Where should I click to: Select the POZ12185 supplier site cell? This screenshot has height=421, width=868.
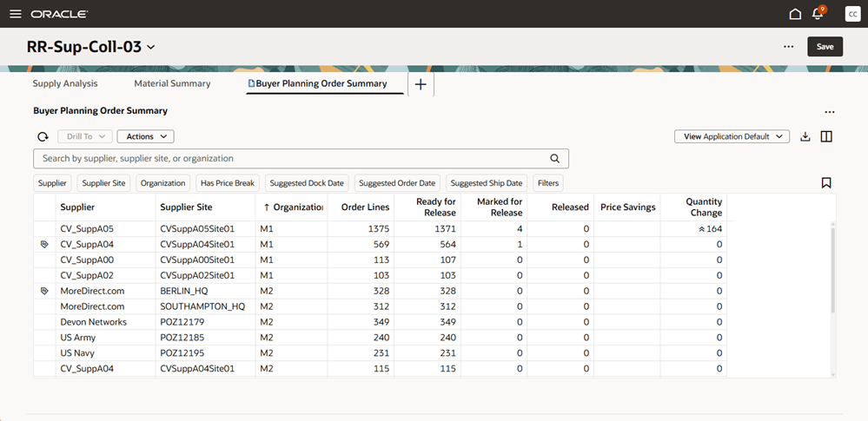(205, 337)
